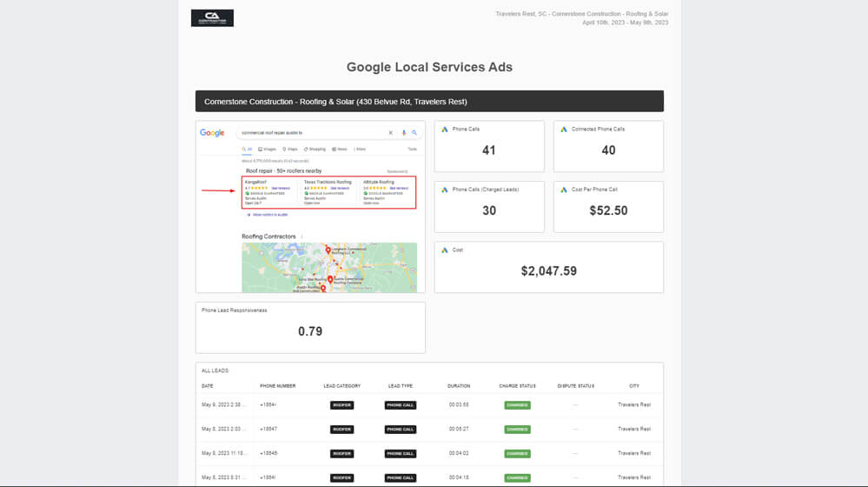Select the Shopping tab in Google results
868x487 pixels.
point(315,149)
